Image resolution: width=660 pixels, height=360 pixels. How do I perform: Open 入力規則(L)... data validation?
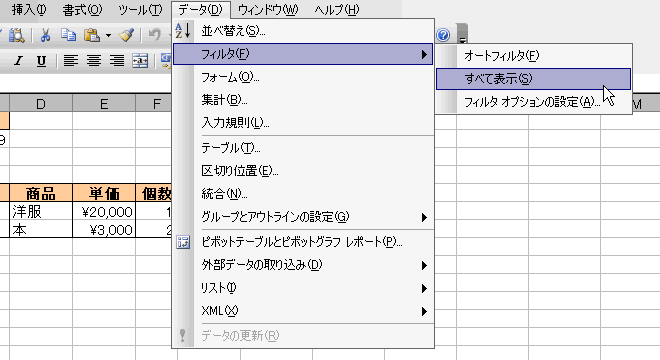(x=303, y=123)
